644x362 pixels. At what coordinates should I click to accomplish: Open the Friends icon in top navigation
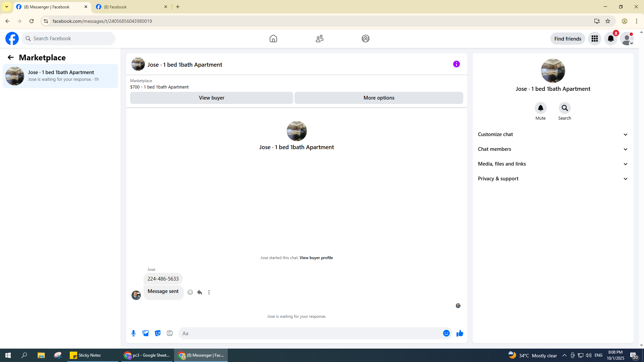coord(320,39)
